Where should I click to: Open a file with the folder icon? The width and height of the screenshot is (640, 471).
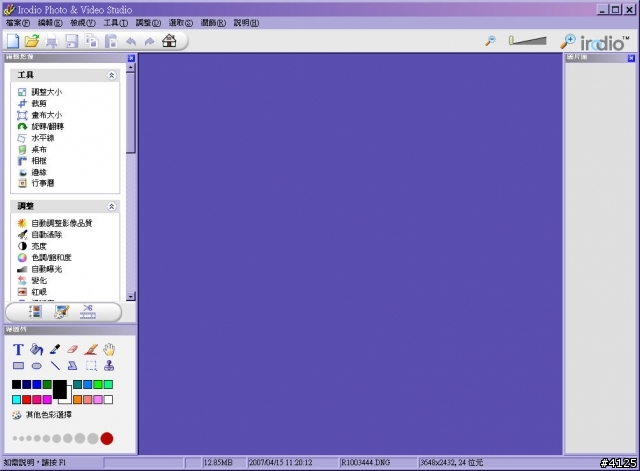(x=32, y=41)
